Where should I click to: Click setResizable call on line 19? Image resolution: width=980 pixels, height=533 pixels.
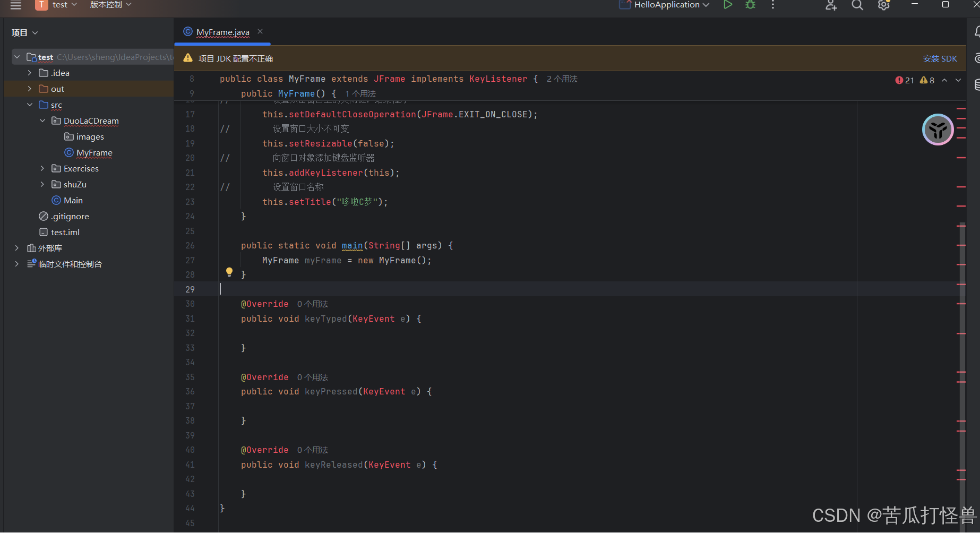coord(321,143)
